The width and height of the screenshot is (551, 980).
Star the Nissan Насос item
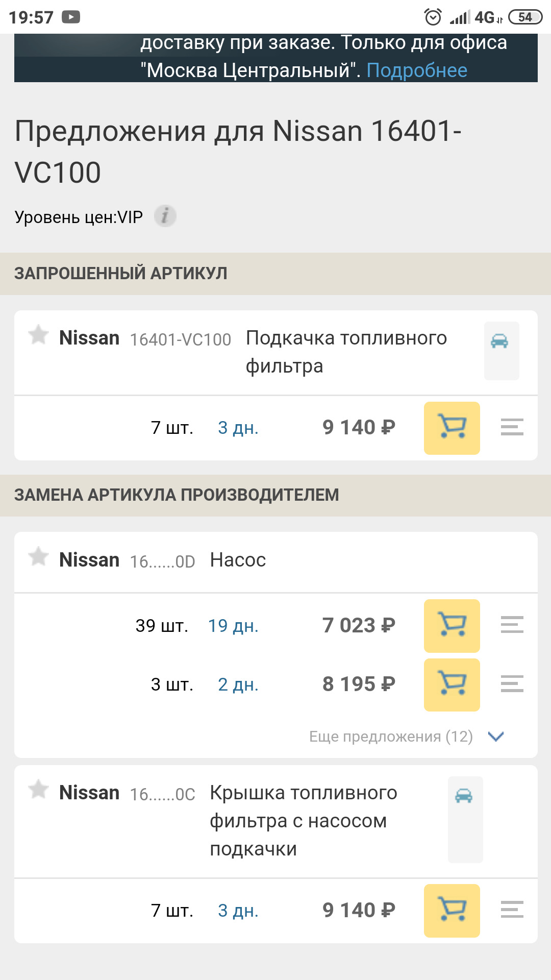coord(38,557)
